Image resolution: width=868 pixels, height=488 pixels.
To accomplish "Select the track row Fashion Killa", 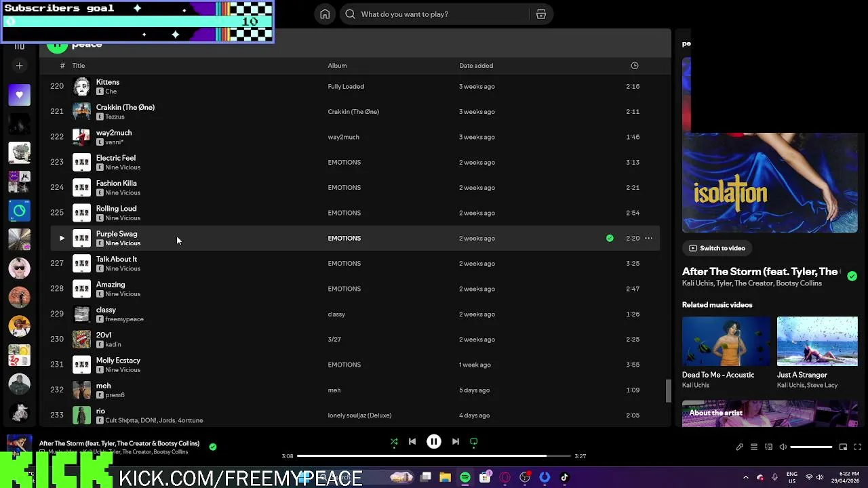I will pos(355,188).
